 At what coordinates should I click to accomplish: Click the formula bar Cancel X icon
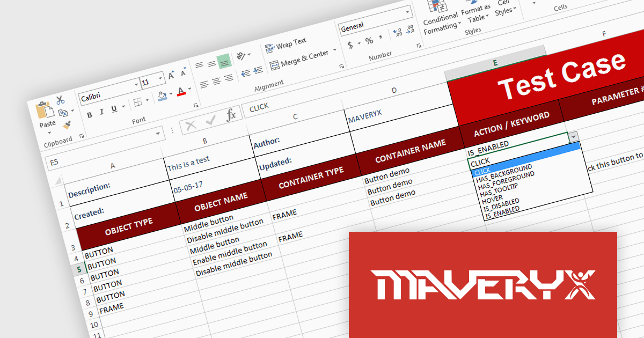(x=191, y=126)
